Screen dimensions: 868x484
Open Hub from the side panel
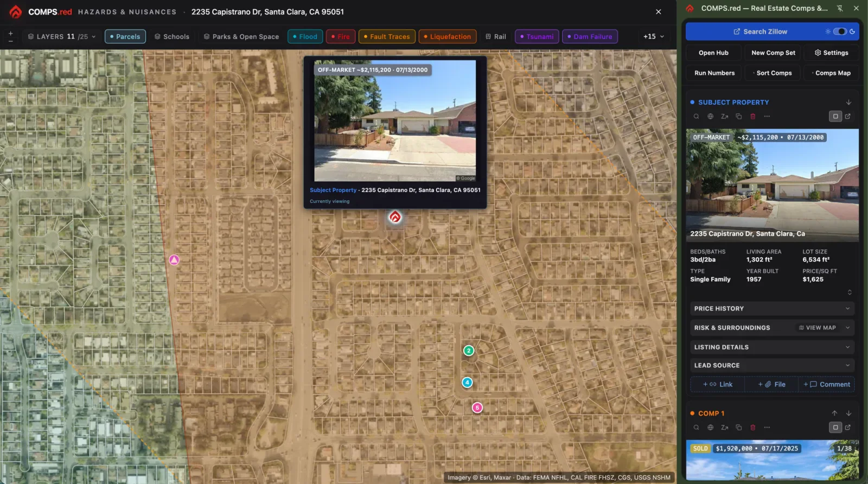click(713, 53)
